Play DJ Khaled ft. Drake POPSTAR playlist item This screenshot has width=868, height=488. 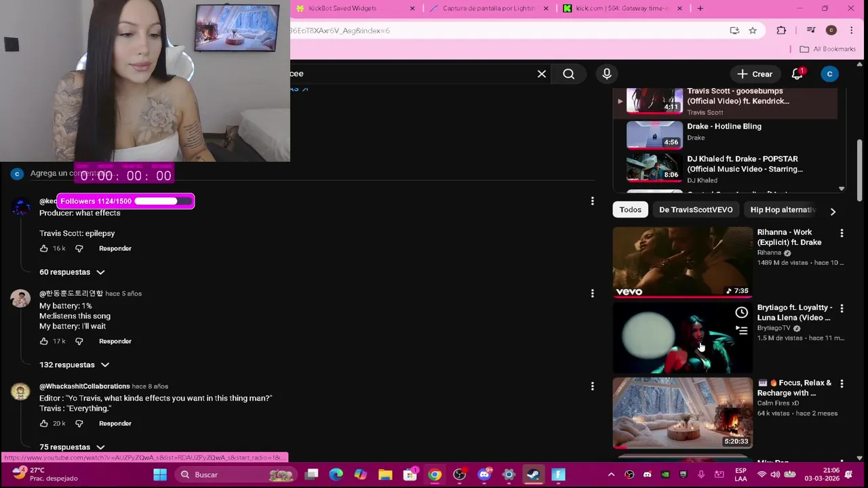[726, 167]
